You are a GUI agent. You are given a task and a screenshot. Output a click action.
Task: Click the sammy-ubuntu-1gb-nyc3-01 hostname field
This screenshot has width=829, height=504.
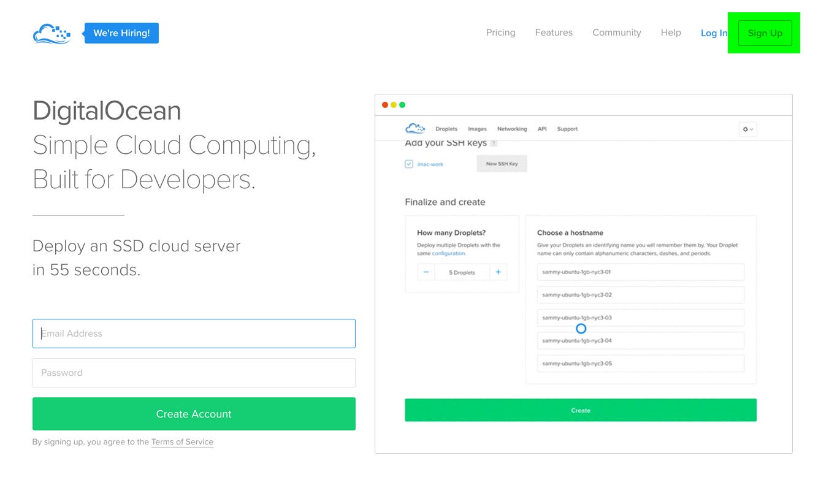coord(641,272)
